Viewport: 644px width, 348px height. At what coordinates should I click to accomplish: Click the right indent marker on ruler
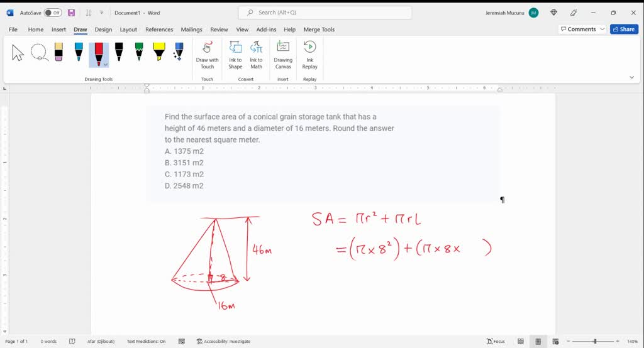(499, 89)
